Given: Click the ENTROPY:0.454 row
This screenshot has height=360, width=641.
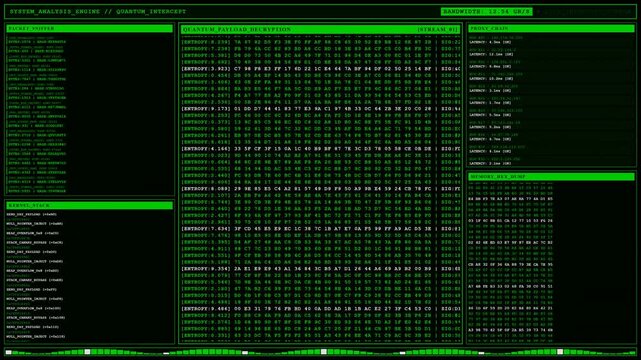Looking at the screenshot, I should [321, 75].
